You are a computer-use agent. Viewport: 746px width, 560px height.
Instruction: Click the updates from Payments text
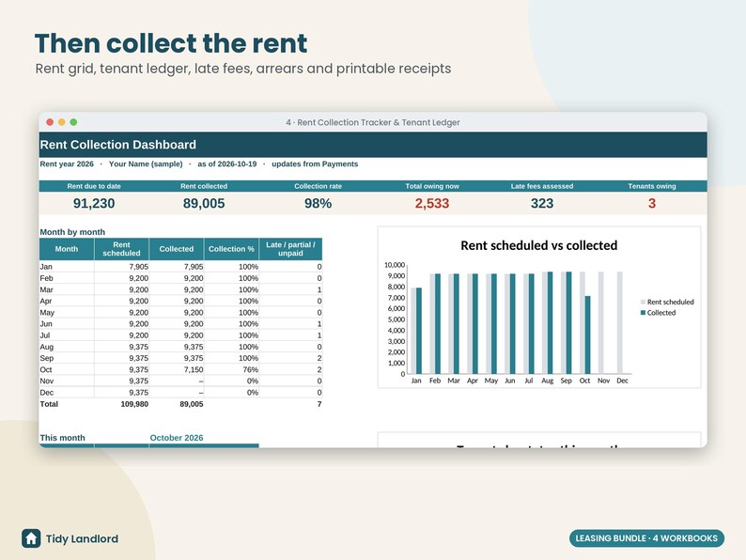315,164
